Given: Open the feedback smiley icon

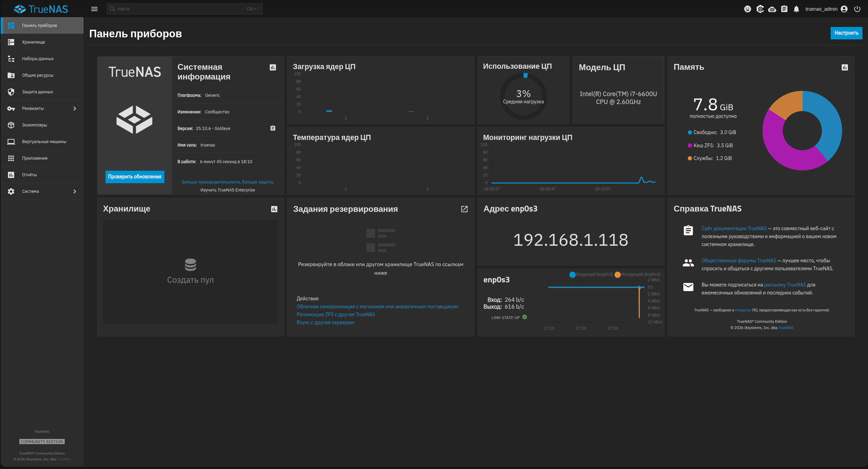Looking at the screenshot, I should pyautogui.click(x=748, y=9).
